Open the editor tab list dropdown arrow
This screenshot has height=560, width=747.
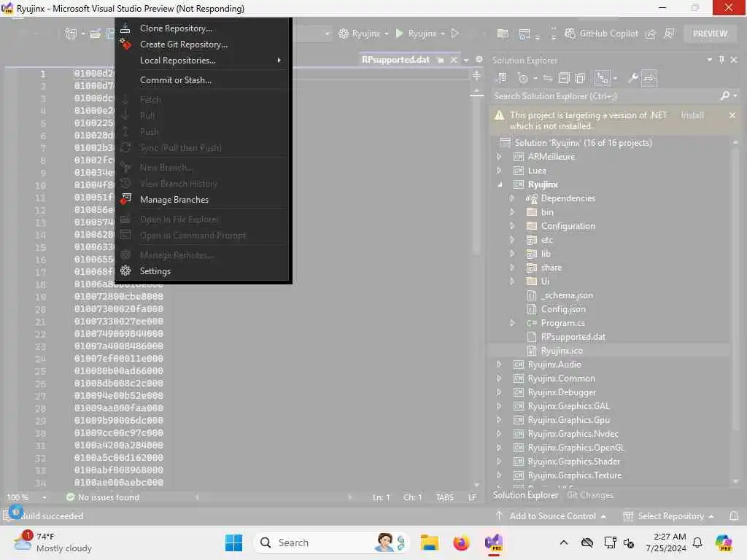pyautogui.click(x=466, y=60)
